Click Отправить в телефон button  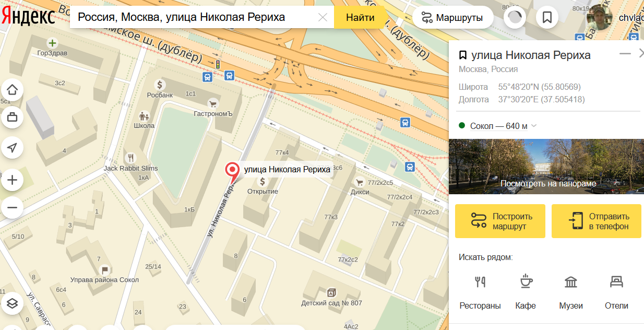pyautogui.click(x=597, y=221)
